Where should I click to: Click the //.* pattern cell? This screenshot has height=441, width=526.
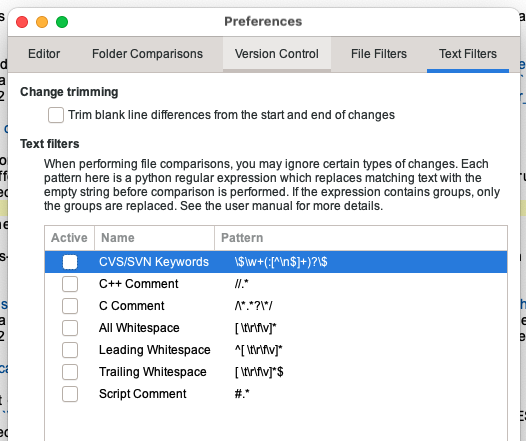tap(242, 284)
